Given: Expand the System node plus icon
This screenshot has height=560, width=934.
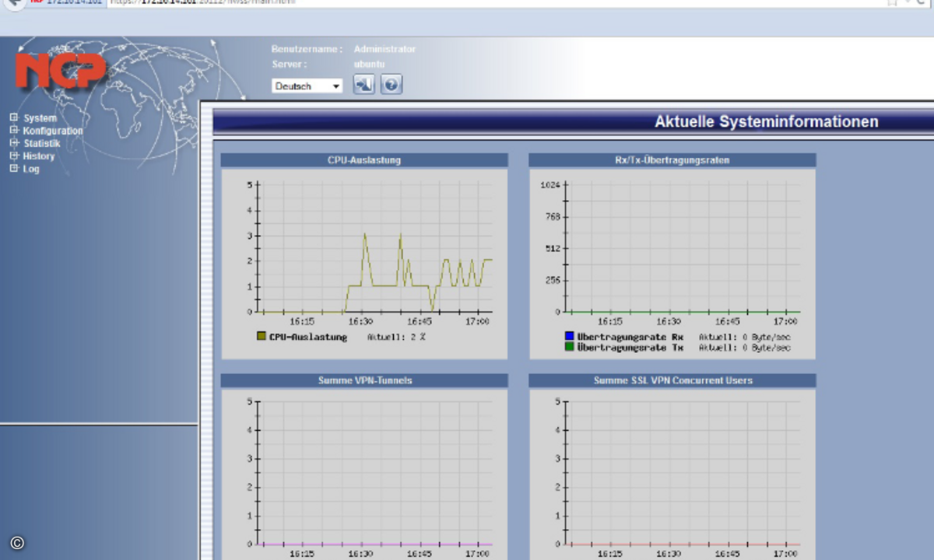Looking at the screenshot, I should (x=14, y=118).
